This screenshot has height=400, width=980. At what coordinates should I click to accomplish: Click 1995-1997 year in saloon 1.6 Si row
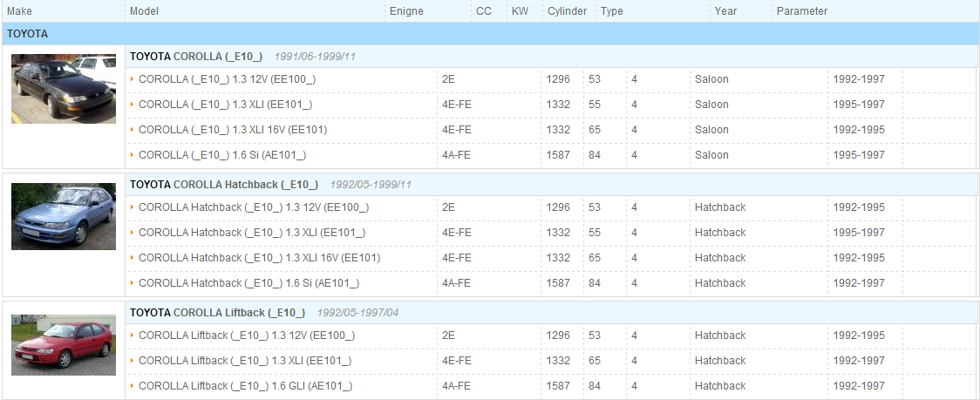coord(859,154)
